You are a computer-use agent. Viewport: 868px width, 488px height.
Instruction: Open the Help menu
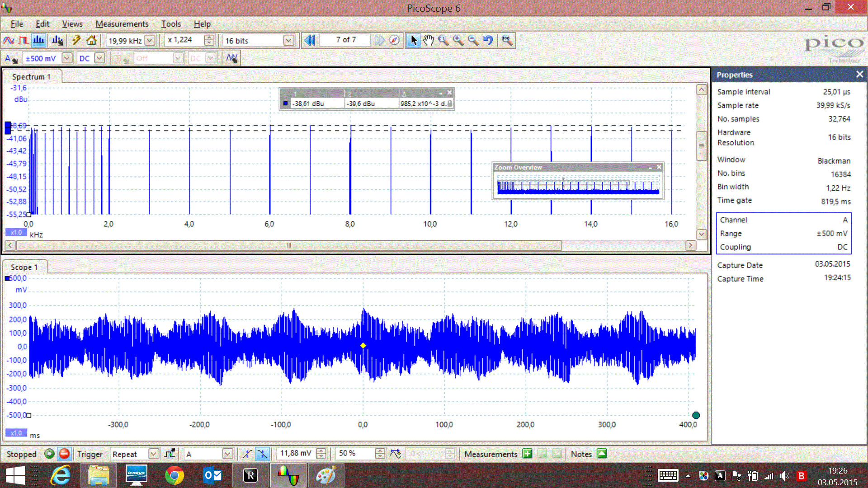pos(202,24)
